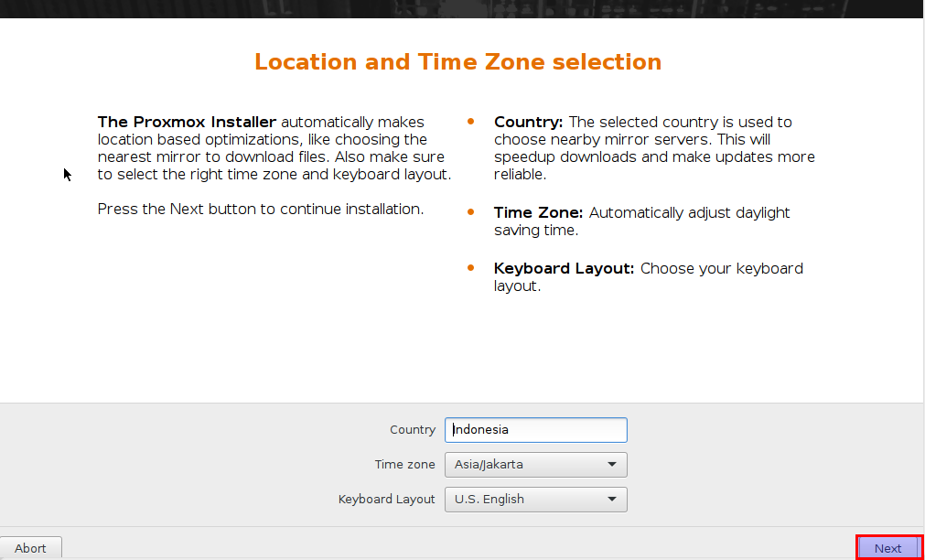The width and height of the screenshot is (925, 560).
Task: Click the bold 'Country:' bullet text
Action: pos(529,122)
